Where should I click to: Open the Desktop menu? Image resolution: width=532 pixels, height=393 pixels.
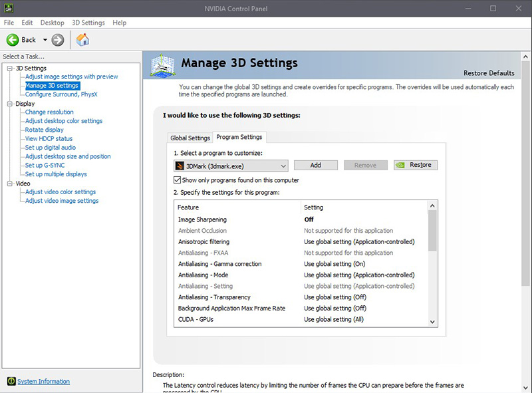click(52, 23)
